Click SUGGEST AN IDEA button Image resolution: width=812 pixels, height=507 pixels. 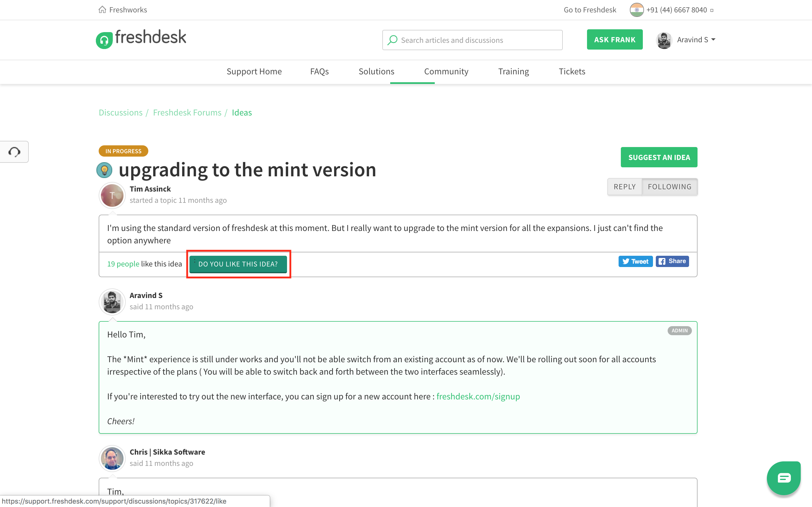(659, 157)
